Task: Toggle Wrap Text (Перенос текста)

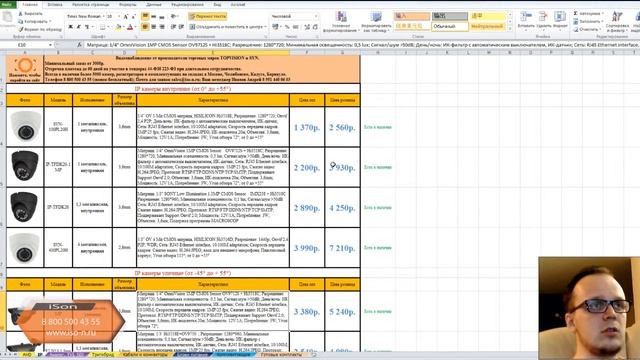Action: pos(208,16)
